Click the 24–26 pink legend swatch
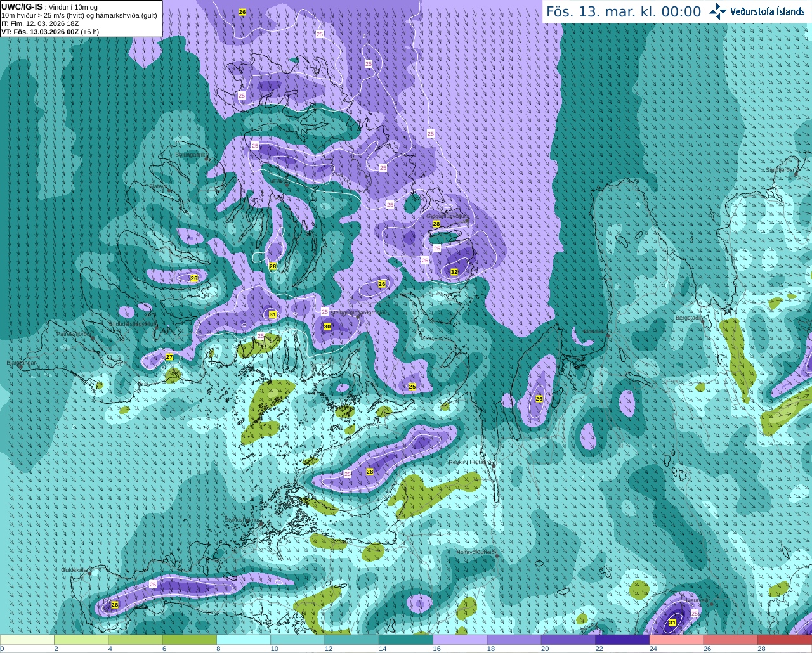Image resolution: width=812 pixels, height=653 pixels. (x=676, y=640)
